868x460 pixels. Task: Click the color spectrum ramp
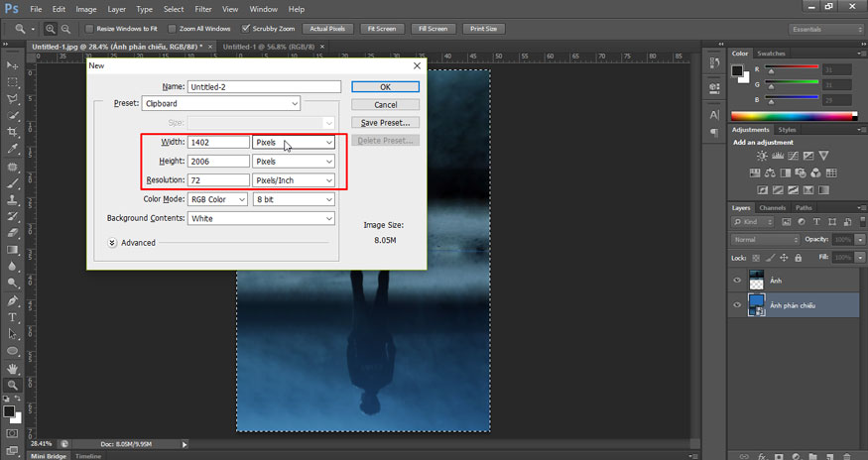click(794, 116)
